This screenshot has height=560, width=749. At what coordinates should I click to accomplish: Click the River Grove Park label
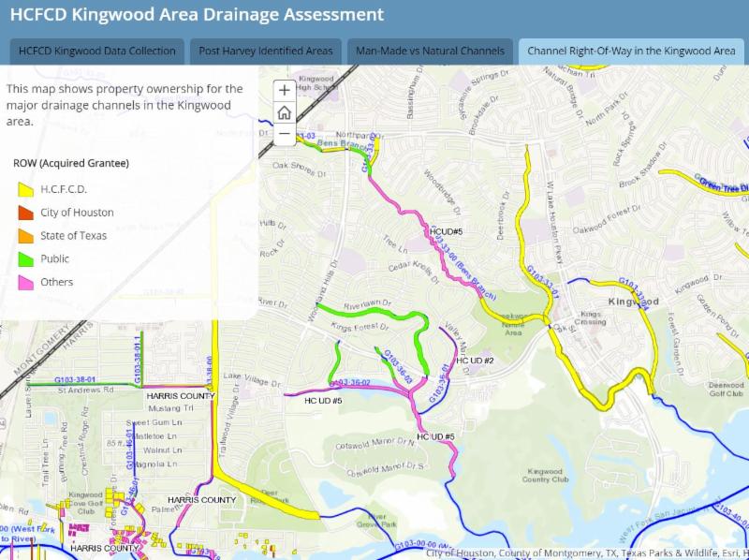coord(377,521)
